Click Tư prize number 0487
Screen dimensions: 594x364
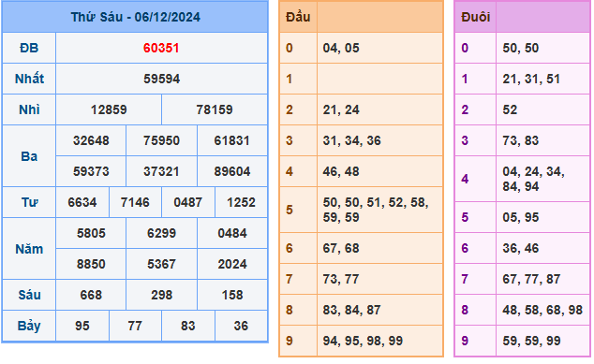(x=188, y=202)
